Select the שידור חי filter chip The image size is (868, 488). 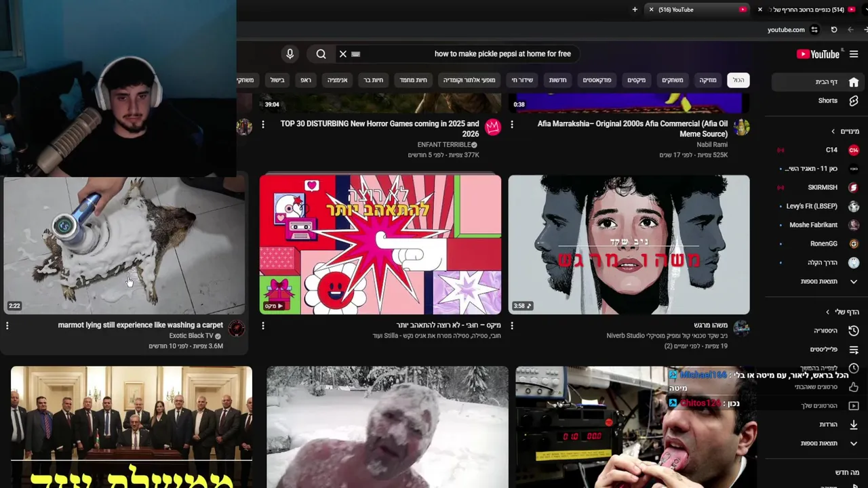pos(522,80)
